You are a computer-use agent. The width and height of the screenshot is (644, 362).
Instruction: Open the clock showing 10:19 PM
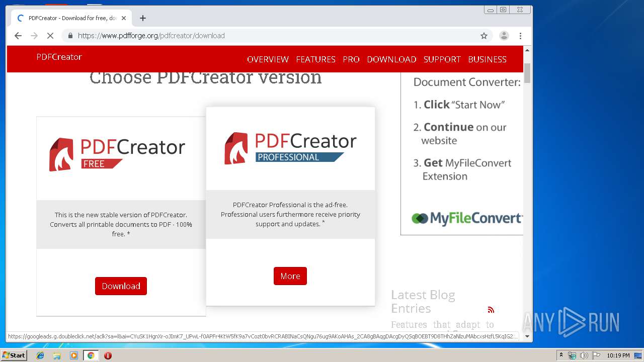(618, 355)
